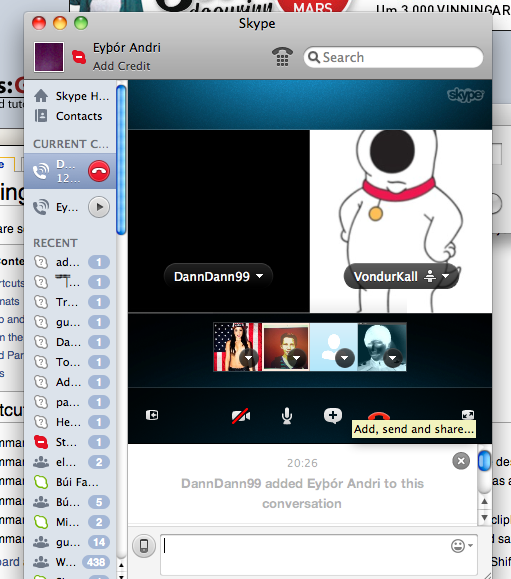Mute the microphone
Viewport: 511px width, 579px height.
point(287,416)
